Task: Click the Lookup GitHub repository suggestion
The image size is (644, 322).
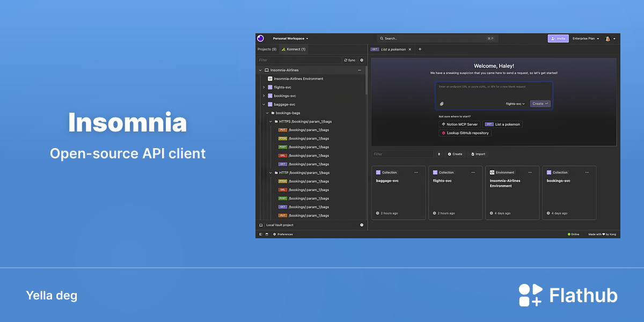Action: tap(465, 133)
